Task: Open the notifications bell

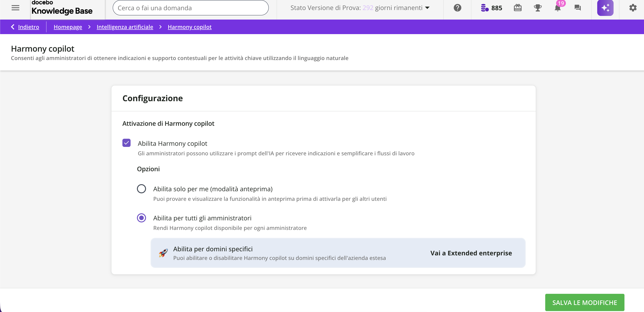Action: 557,8
